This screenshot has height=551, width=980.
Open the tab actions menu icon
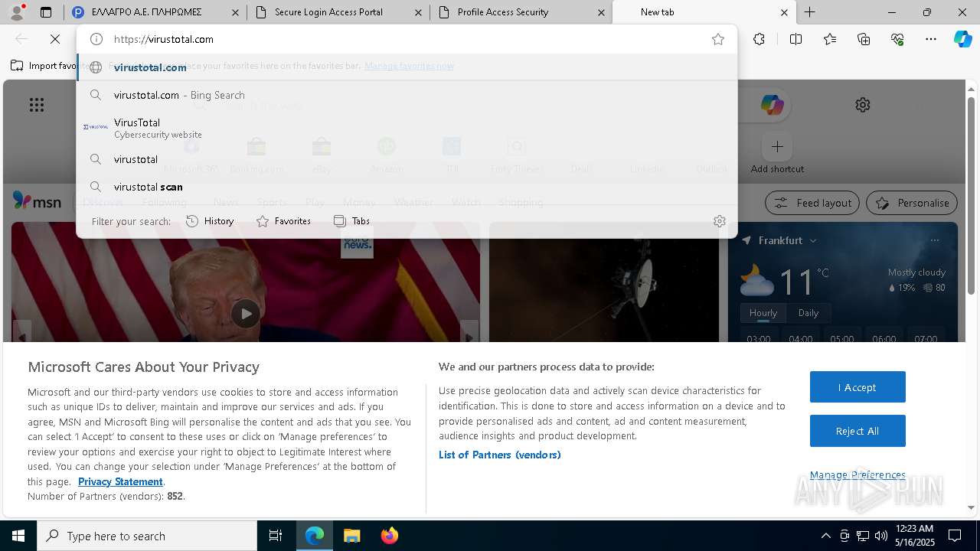click(x=46, y=12)
